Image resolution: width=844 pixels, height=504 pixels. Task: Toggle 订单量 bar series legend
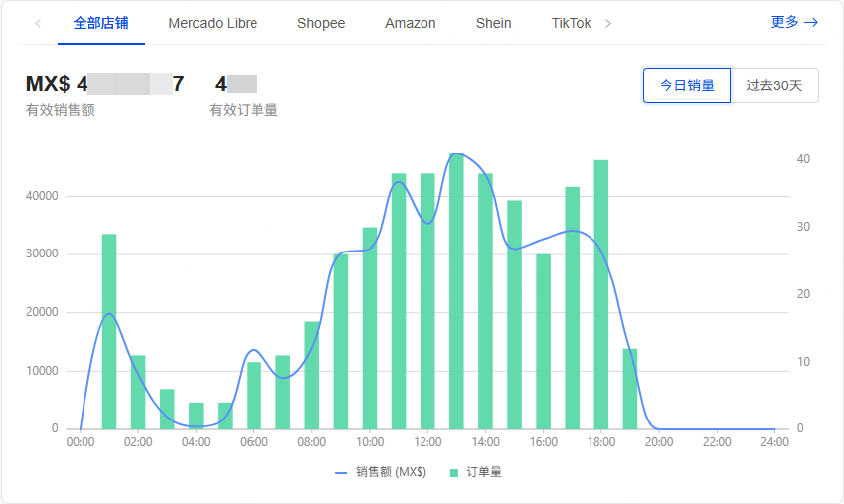tap(484, 472)
